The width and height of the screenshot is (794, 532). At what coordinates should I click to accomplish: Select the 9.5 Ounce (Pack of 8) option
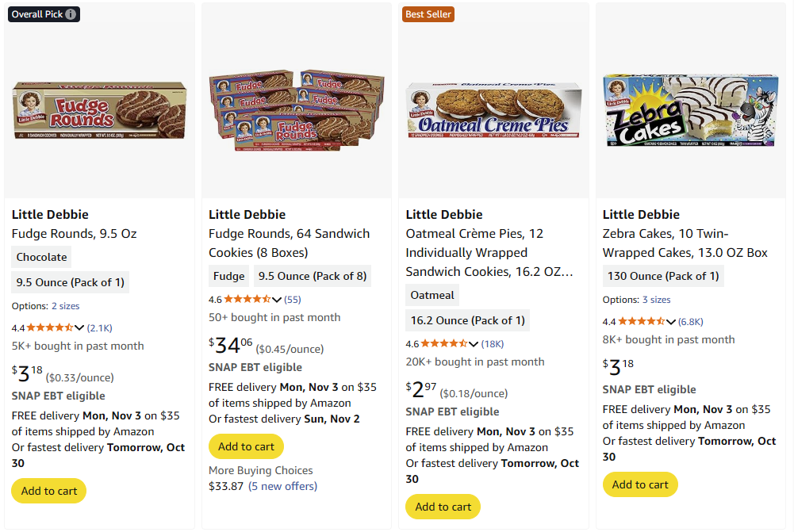pyautogui.click(x=312, y=276)
